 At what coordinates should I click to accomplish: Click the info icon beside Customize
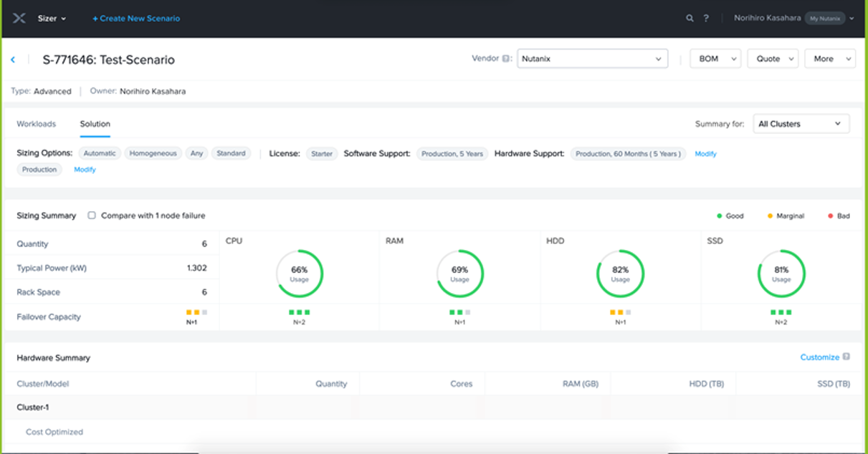(x=846, y=357)
